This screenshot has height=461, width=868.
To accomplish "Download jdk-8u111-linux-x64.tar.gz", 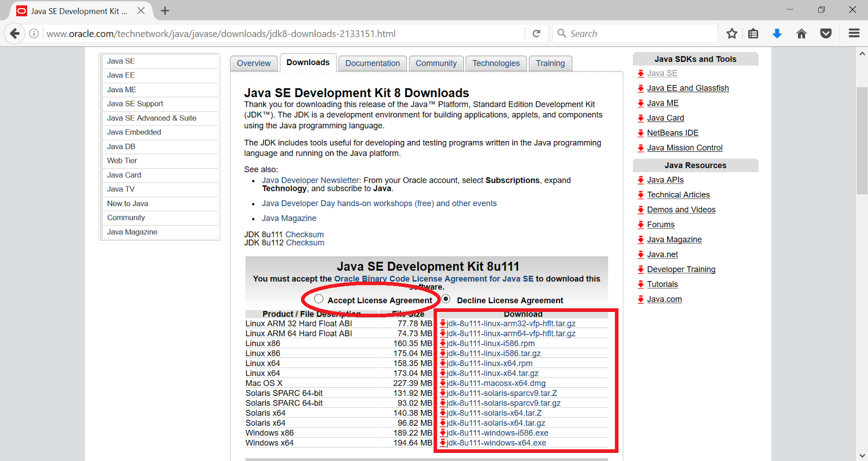I will (493, 373).
